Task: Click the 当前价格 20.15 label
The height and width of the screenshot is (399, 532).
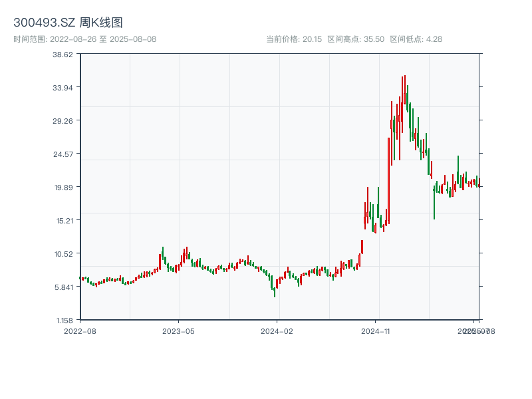Action: tap(294, 39)
